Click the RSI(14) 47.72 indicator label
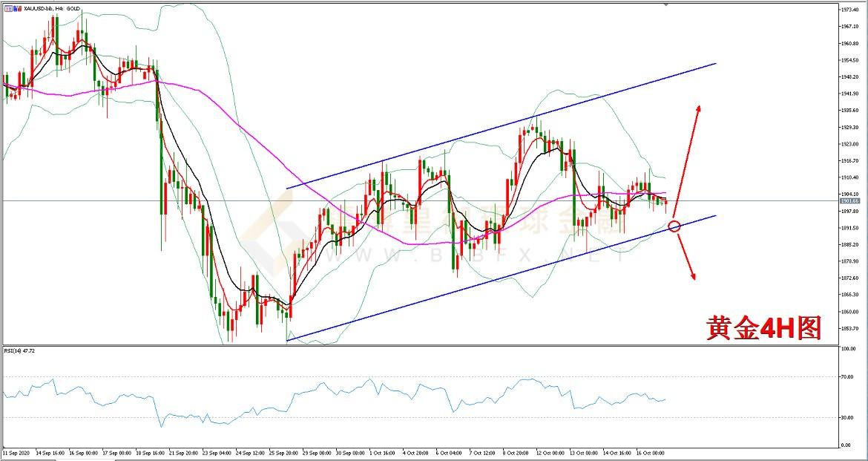This screenshot has height=461, width=868. point(19,350)
